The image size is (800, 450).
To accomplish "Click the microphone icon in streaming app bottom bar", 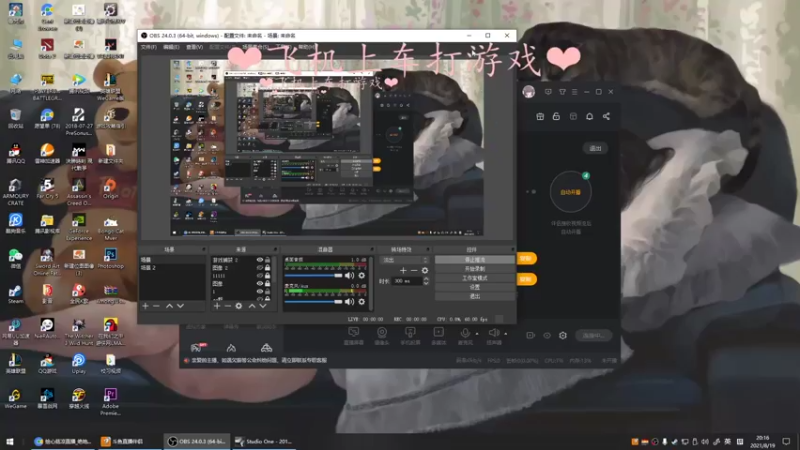I will 465,332.
